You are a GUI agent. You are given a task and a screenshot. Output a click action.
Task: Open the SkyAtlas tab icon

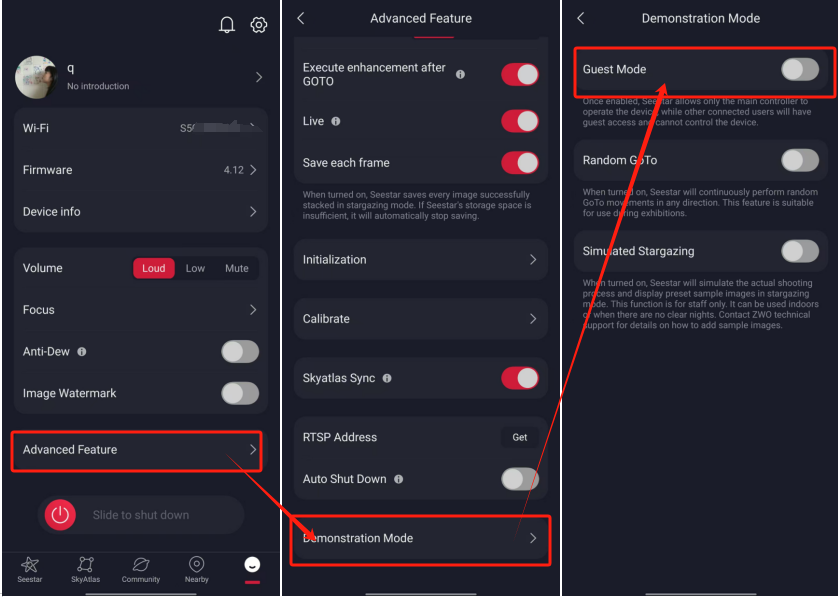pyautogui.click(x=86, y=564)
